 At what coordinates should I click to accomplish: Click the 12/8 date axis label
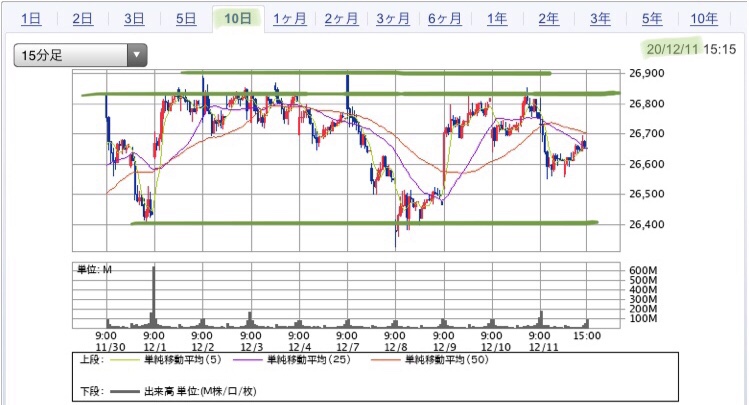pos(396,347)
